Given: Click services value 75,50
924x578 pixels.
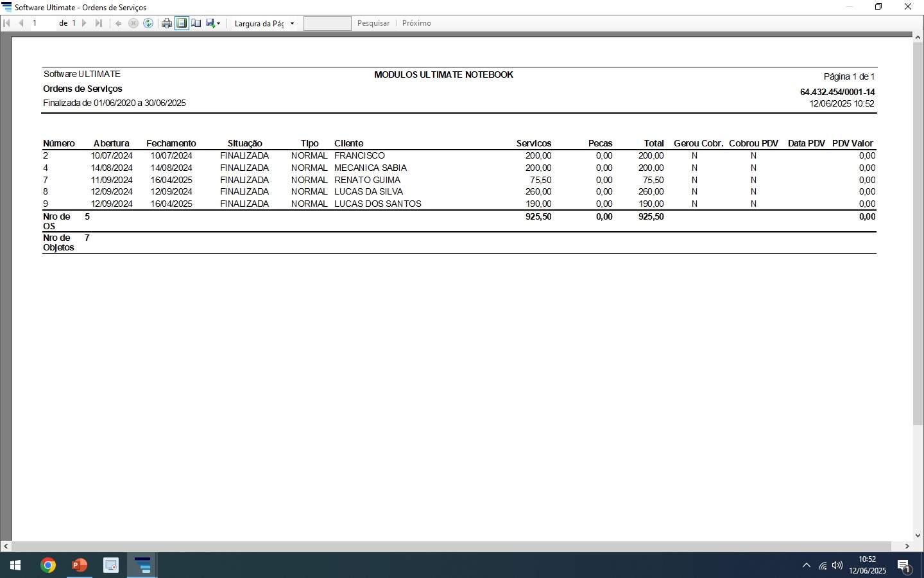Looking at the screenshot, I should [x=541, y=180].
